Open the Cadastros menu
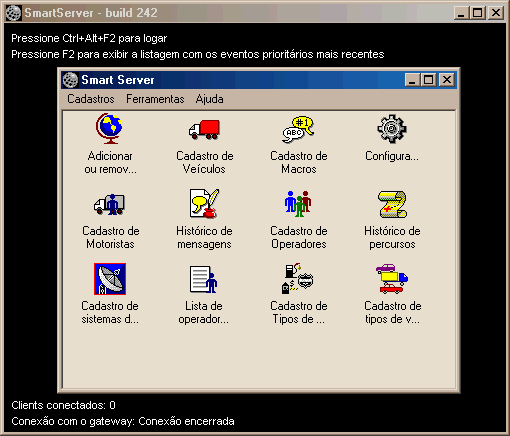The height and width of the screenshot is (436, 510). pos(91,99)
